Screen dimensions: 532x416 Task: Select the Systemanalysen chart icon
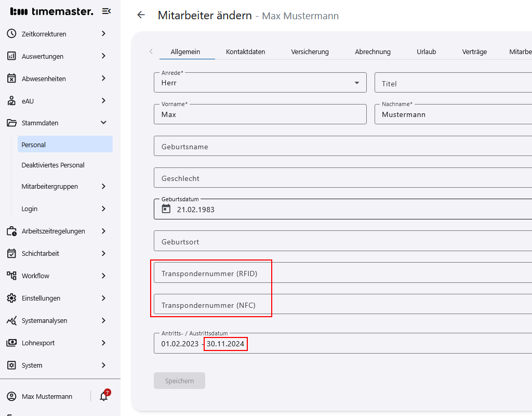tap(11, 320)
